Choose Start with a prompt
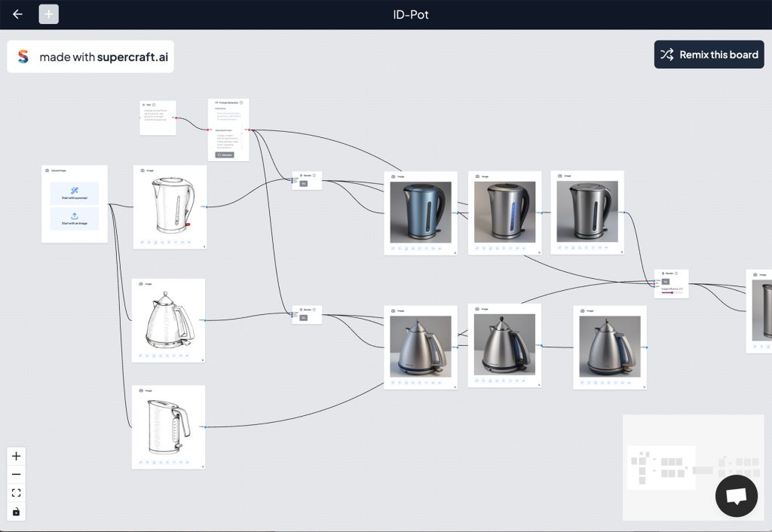Image resolution: width=772 pixels, height=532 pixels. 75,194
